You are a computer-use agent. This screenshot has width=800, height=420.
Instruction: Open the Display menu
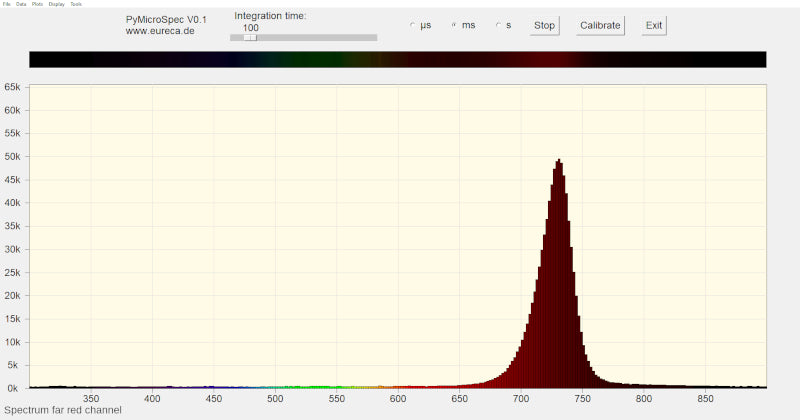point(56,4)
